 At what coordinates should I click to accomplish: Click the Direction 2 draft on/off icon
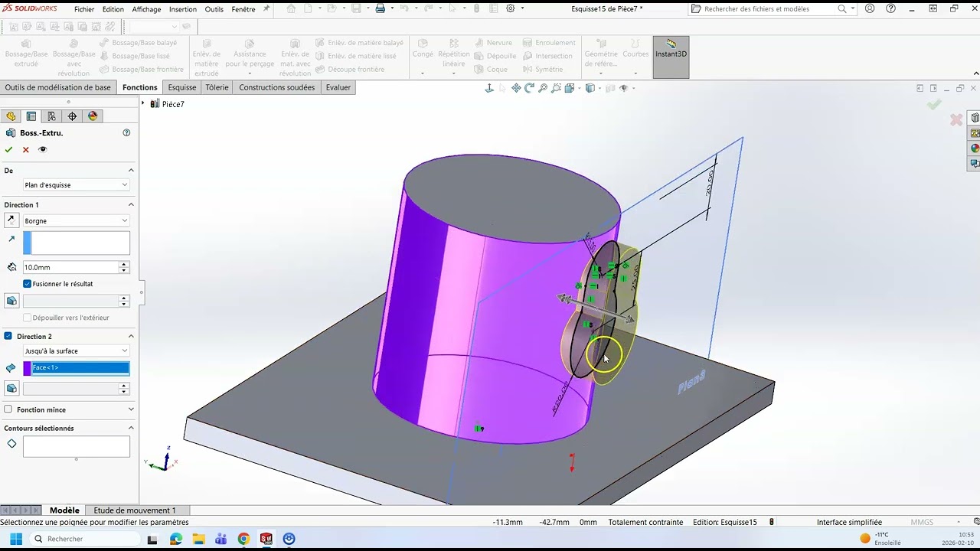11,389
